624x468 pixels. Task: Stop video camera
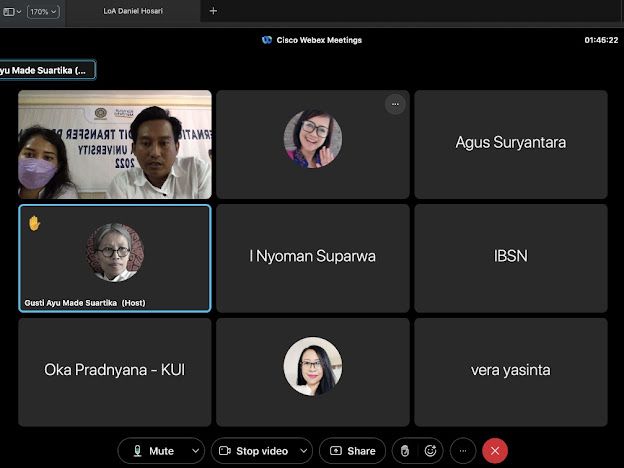pos(252,451)
